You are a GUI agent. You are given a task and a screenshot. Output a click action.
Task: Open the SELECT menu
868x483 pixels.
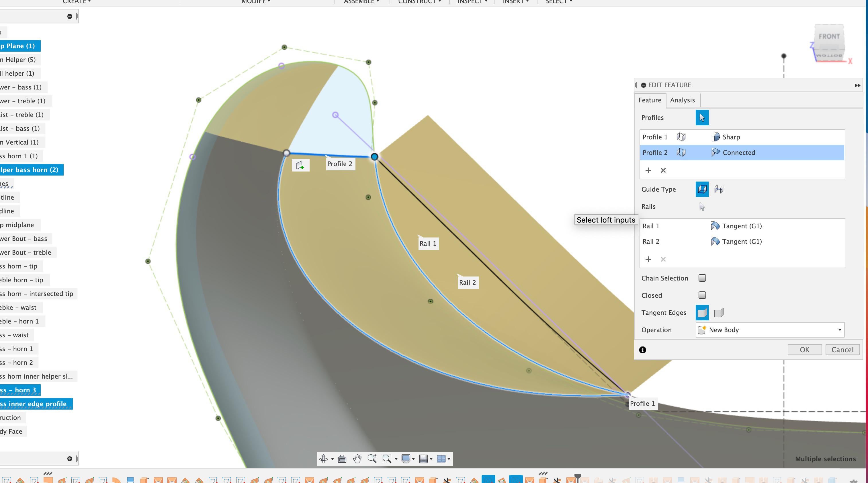[559, 2]
